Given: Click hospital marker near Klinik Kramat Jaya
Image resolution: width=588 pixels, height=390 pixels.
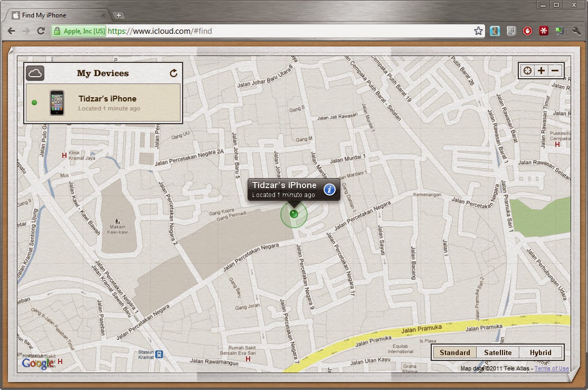Looking at the screenshot, I should point(64,155).
